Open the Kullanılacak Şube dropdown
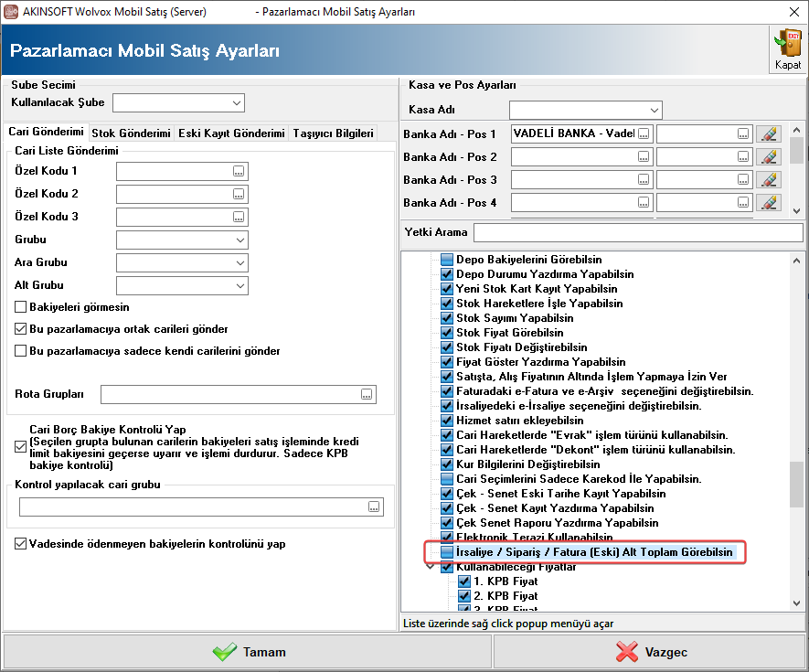Image resolution: width=809 pixels, height=672 pixels. pos(237,102)
